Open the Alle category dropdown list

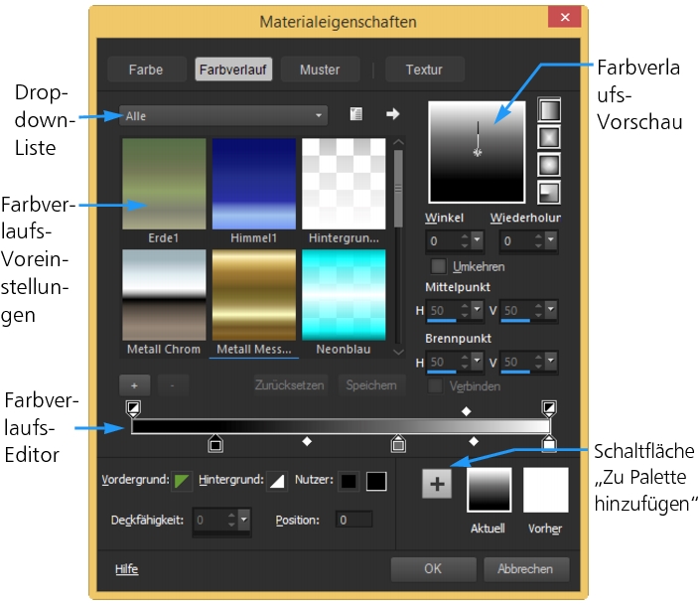[223, 116]
